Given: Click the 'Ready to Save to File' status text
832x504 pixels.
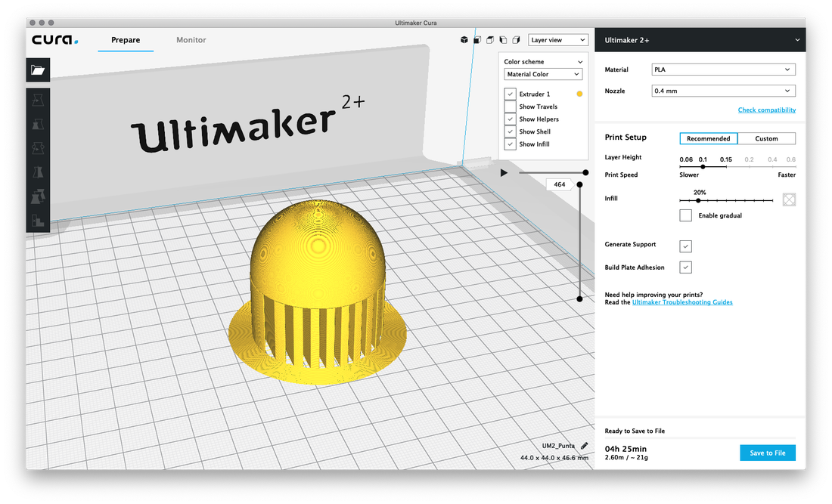Looking at the screenshot, I should pos(635,431).
